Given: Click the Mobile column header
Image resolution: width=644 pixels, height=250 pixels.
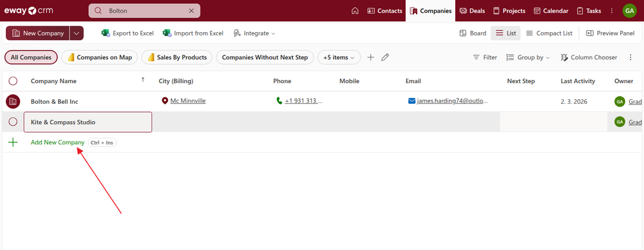Looking at the screenshot, I should coord(349,81).
